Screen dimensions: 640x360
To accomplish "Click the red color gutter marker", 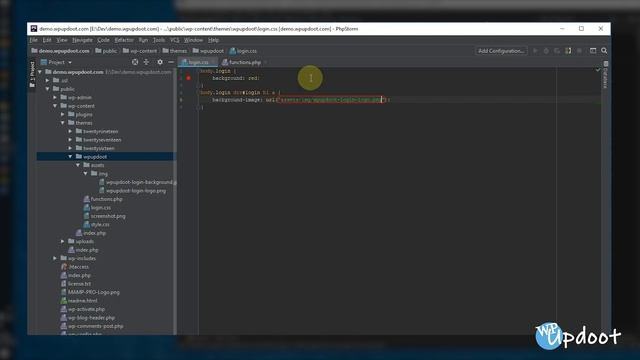I will [x=189, y=78].
